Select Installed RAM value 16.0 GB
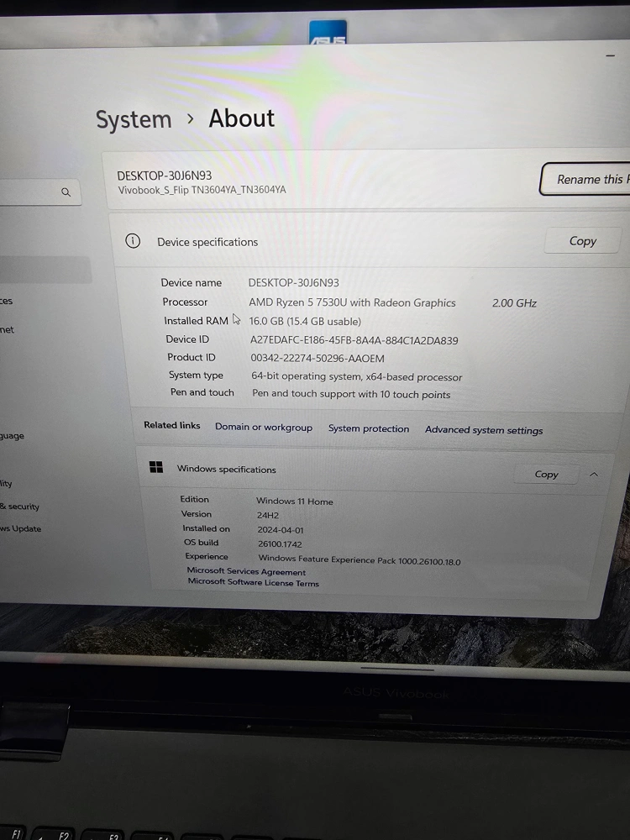This screenshot has height=840, width=630. 305,322
